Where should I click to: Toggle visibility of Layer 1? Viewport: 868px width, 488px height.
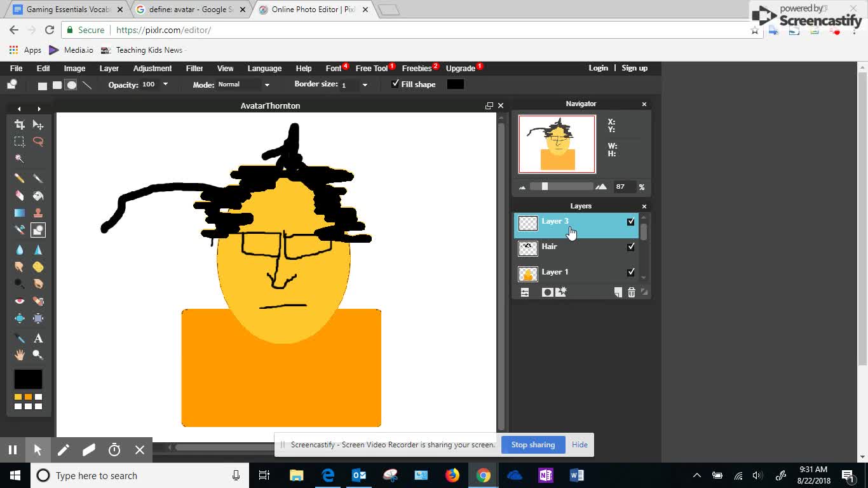pos(630,272)
